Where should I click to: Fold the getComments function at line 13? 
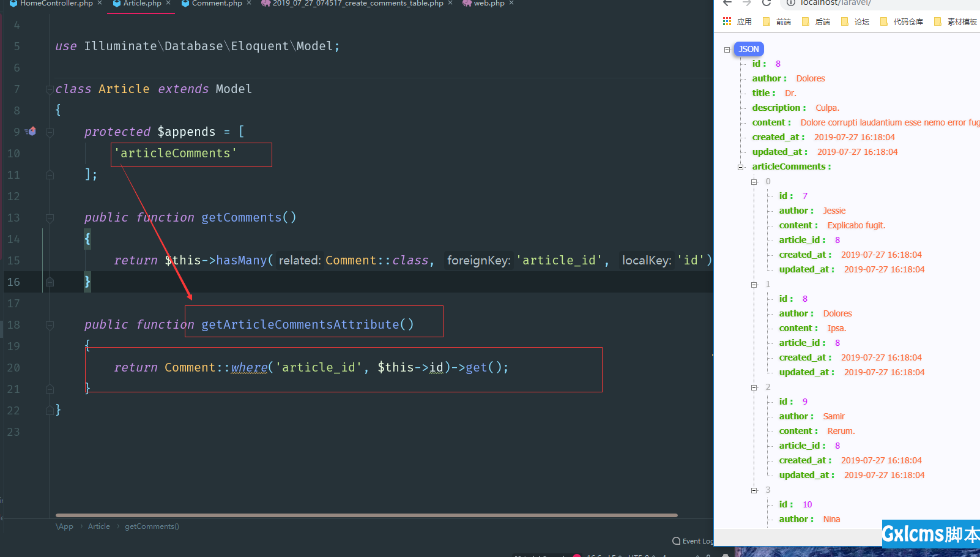[50, 218]
